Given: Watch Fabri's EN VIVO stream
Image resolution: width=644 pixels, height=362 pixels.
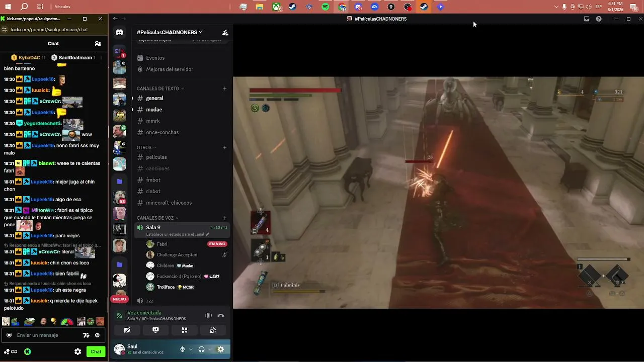Looking at the screenshot, I should coord(217,244).
